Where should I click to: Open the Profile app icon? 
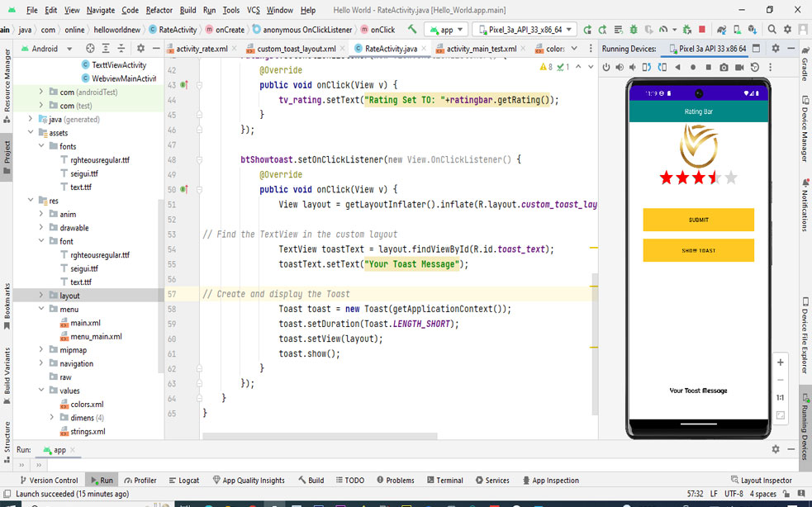click(x=663, y=30)
